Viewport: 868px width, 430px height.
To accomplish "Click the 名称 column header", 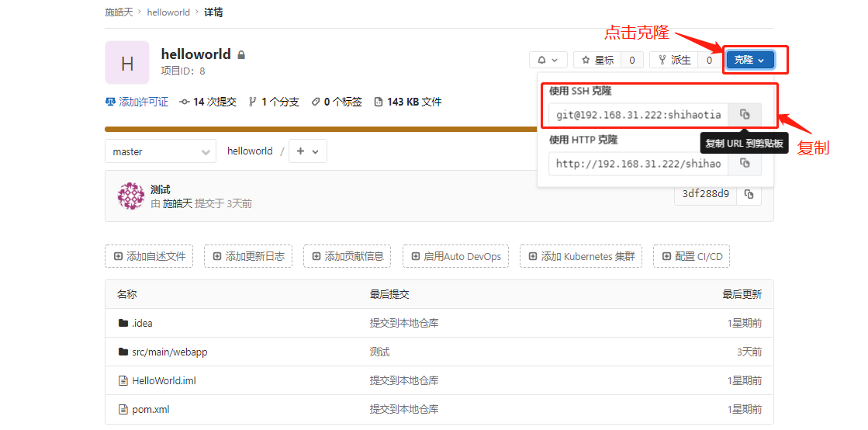I will point(126,294).
